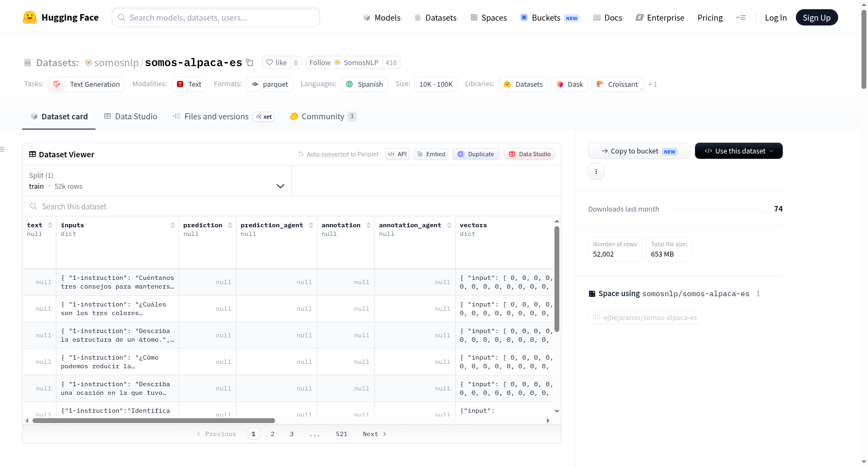868x467 pixels.
Task: Click the page vertical scrollbar thumb
Action: click(864, 49)
